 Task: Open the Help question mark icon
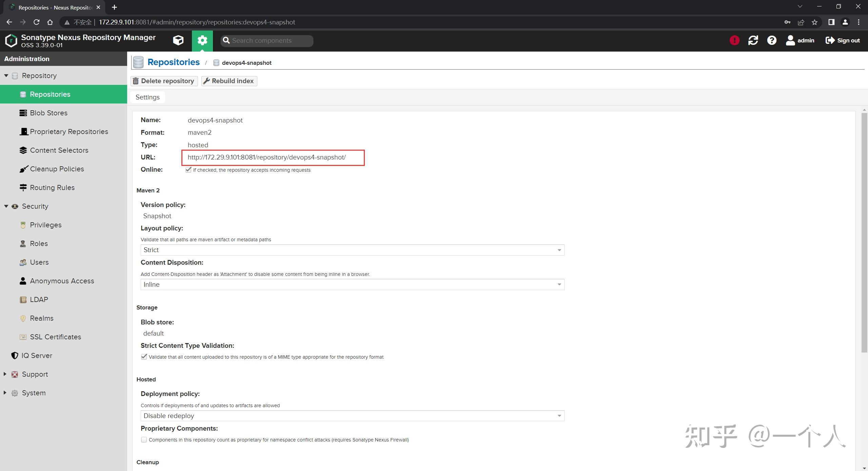[772, 40]
